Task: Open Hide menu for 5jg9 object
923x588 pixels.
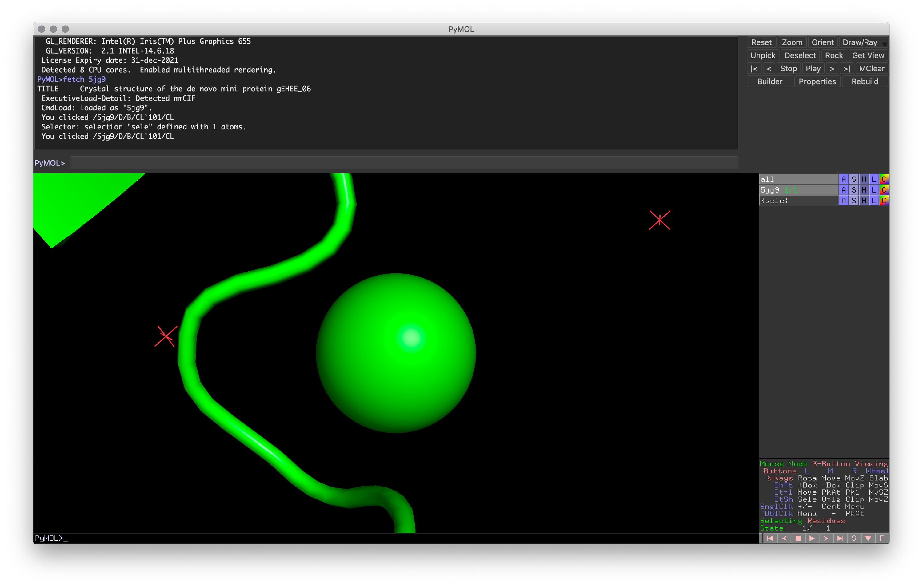Action: [864, 190]
